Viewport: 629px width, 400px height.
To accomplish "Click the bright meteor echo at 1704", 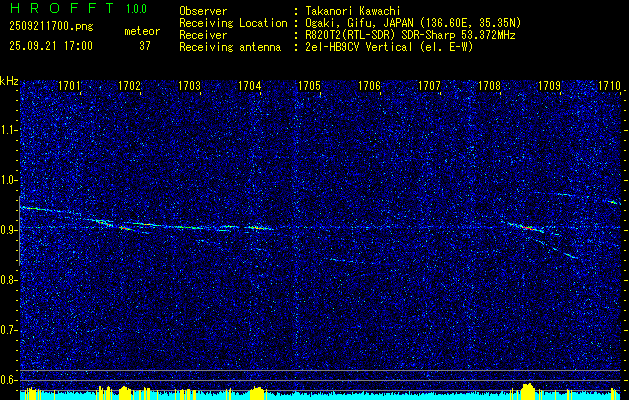I will point(257,227).
